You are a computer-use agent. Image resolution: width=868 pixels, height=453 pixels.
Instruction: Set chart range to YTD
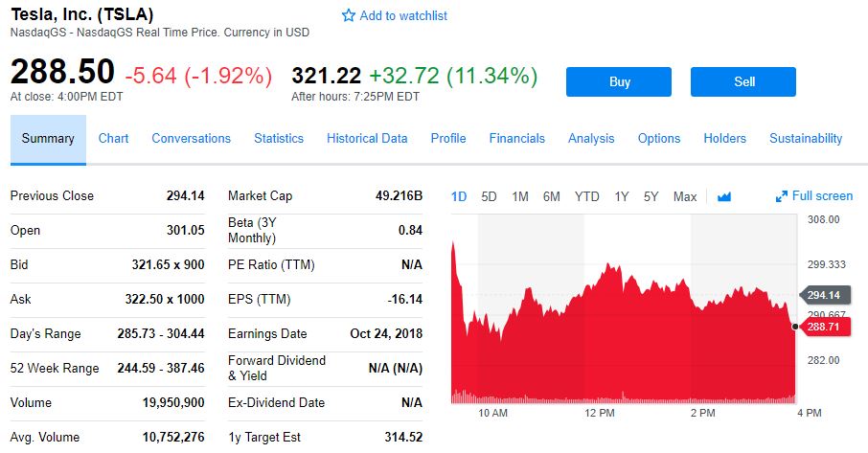coord(586,197)
